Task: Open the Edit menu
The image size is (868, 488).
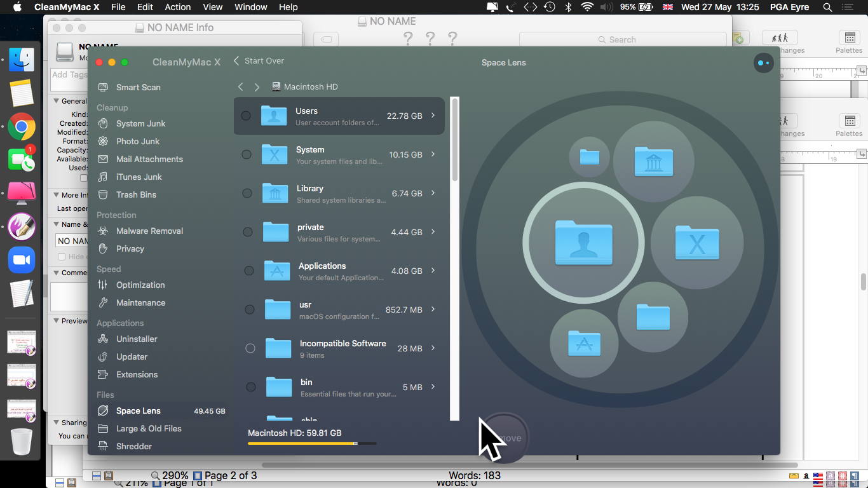Action: (145, 7)
